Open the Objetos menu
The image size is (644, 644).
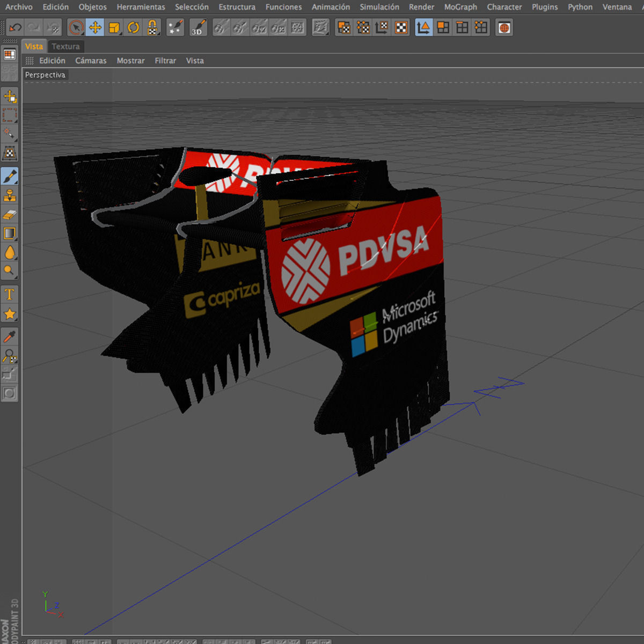93,7
